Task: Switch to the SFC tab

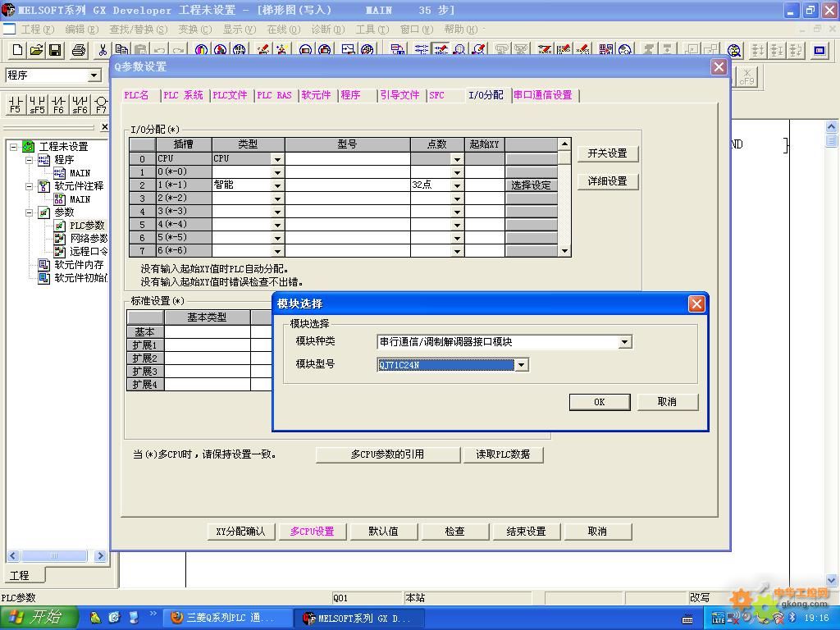Action: [x=436, y=95]
